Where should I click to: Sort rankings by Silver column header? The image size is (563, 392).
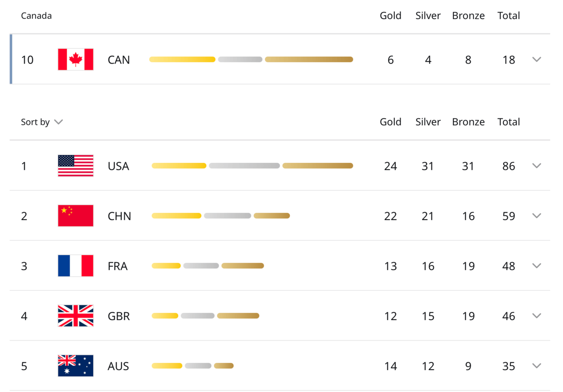coord(428,122)
